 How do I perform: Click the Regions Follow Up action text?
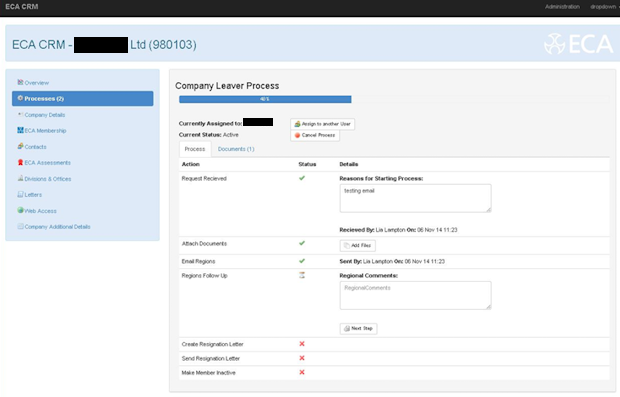tap(204, 276)
